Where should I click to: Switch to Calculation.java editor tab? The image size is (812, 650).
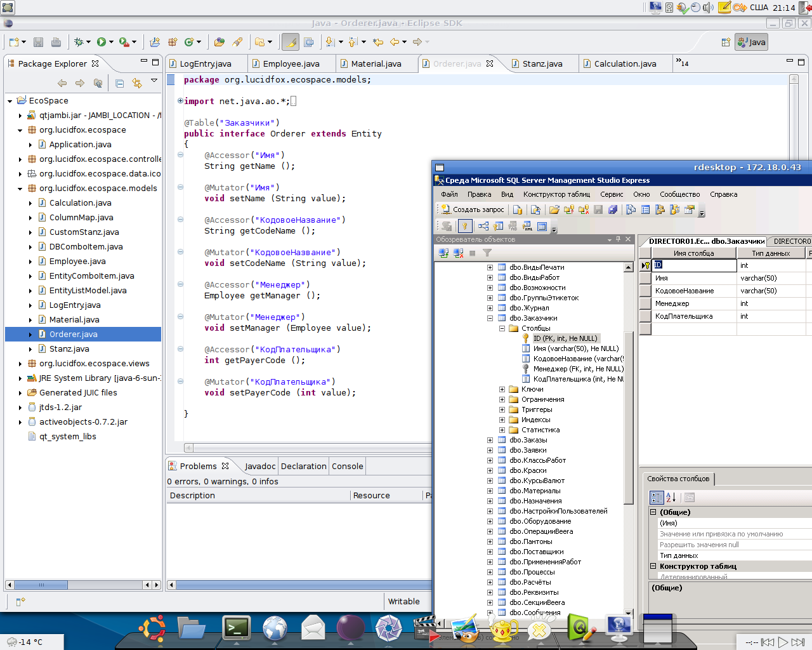click(x=625, y=63)
